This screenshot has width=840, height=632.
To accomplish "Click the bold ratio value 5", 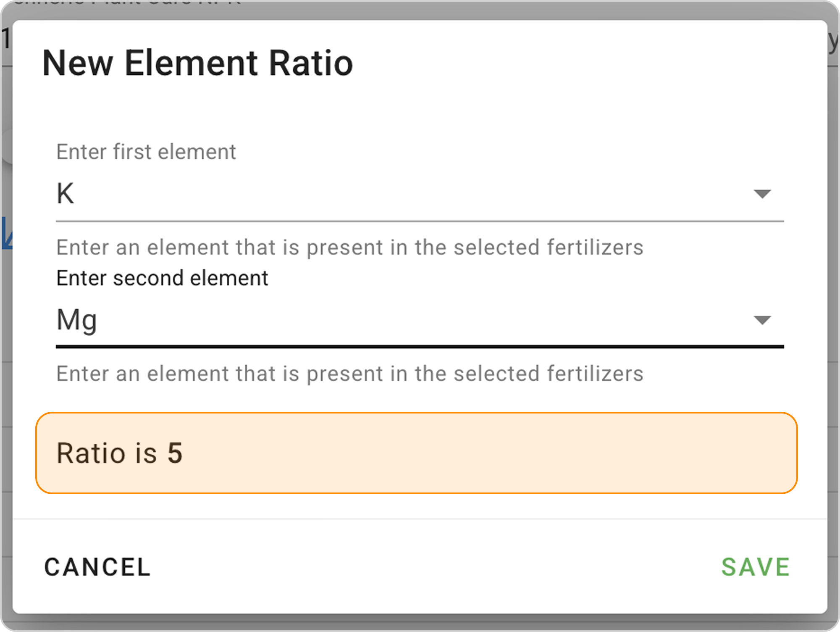I will click(x=175, y=453).
